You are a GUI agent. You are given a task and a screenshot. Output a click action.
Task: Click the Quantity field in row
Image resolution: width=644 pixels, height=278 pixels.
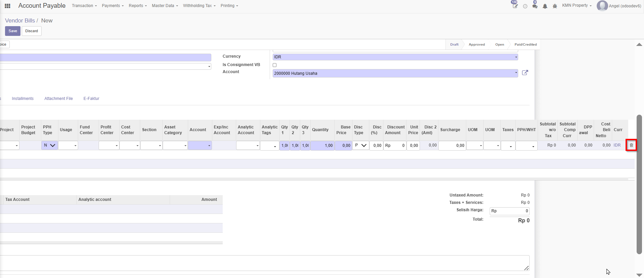(x=322, y=146)
